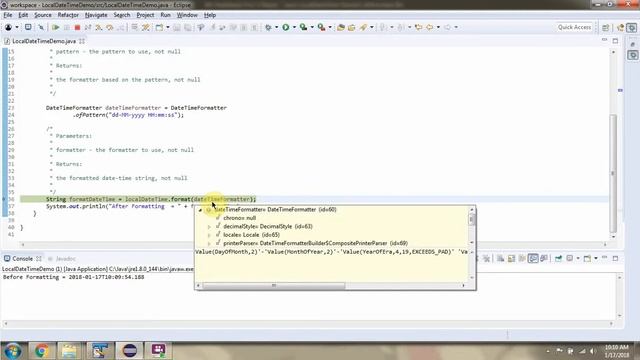Collapse the dateTimeFormatter root node

coord(200,210)
